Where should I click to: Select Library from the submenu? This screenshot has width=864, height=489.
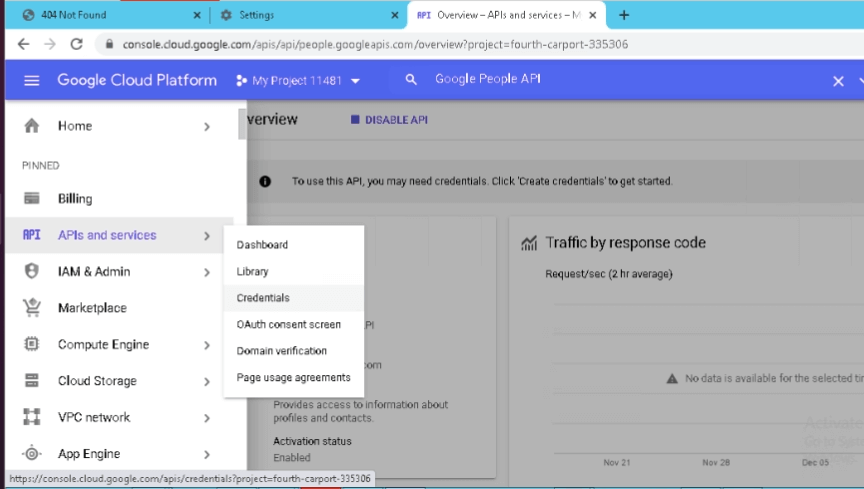(294, 271)
